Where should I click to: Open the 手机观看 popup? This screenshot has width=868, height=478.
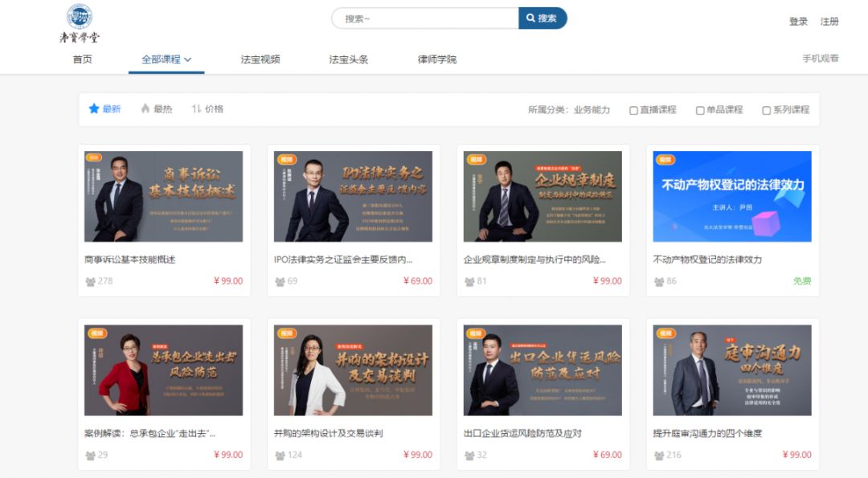pyautogui.click(x=820, y=59)
